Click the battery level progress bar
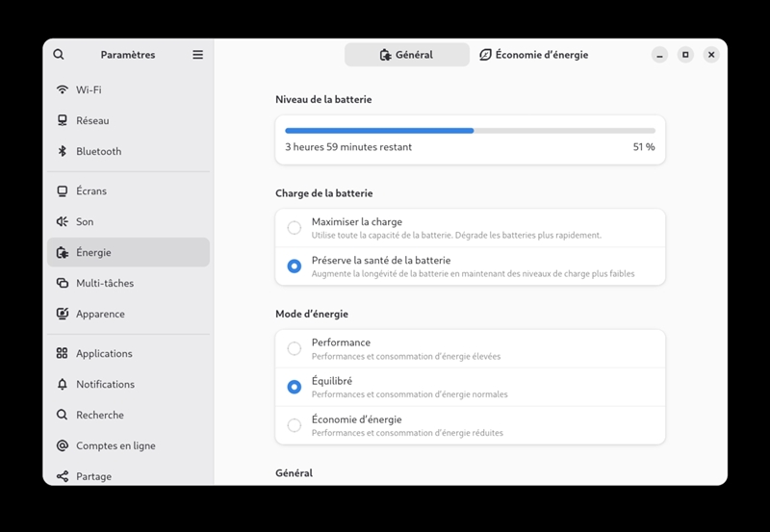 pos(471,131)
